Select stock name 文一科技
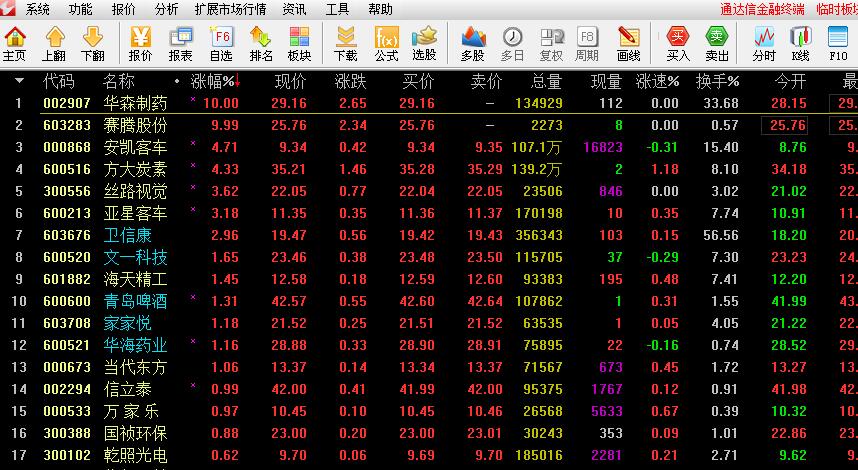This screenshot has width=858, height=470. (135, 257)
